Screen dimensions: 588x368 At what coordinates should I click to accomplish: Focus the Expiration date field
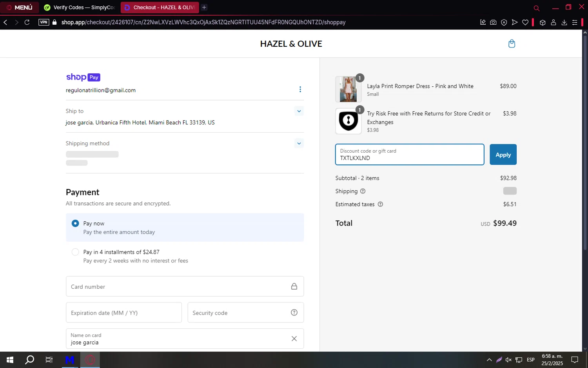point(123,313)
